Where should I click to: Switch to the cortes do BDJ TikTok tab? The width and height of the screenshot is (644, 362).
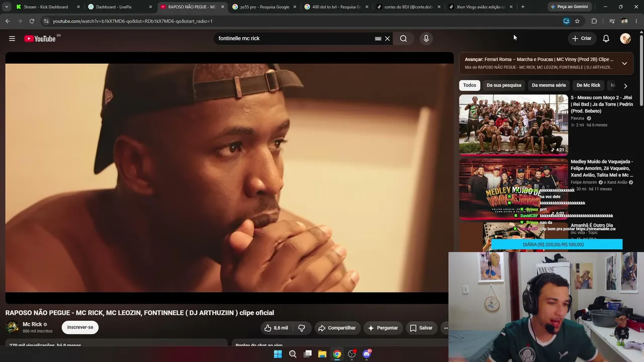408,7
